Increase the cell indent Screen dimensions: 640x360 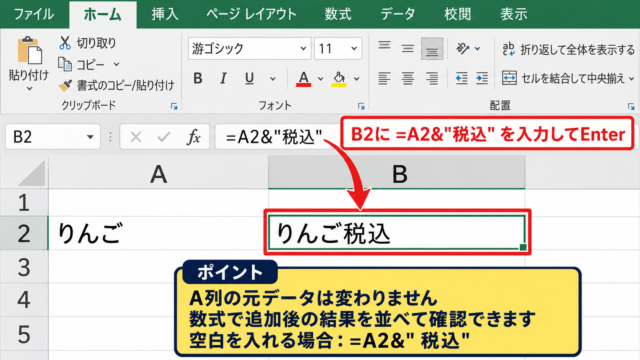coord(482,78)
